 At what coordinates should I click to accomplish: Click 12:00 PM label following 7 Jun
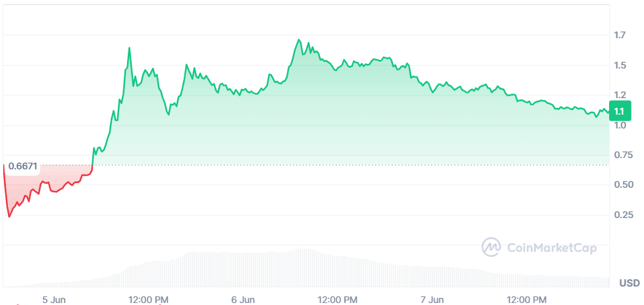(527, 300)
